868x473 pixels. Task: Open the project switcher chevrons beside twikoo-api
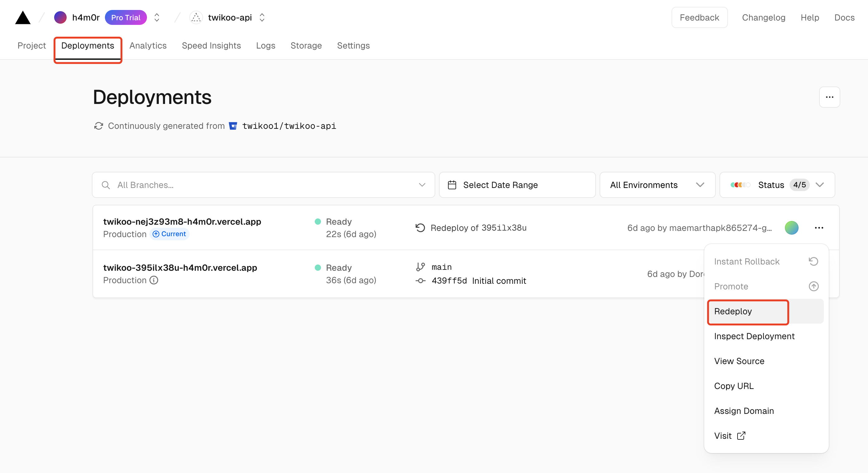coord(262,17)
